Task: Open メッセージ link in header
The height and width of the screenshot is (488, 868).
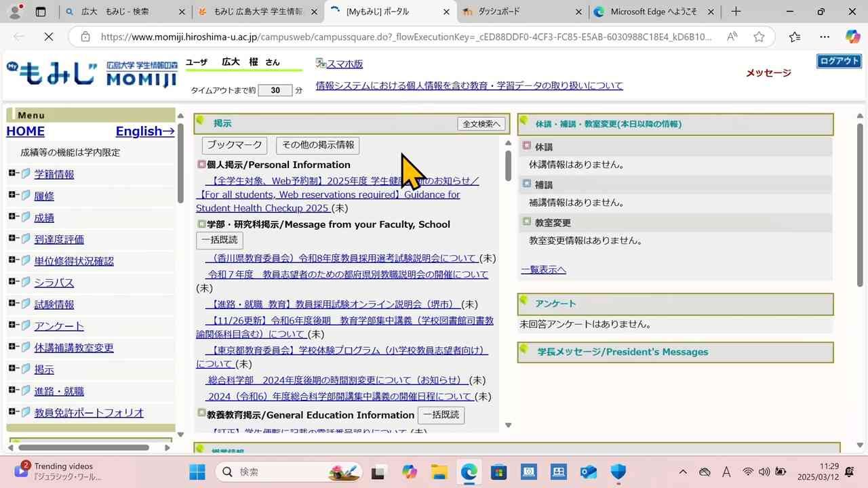Action: [768, 73]
